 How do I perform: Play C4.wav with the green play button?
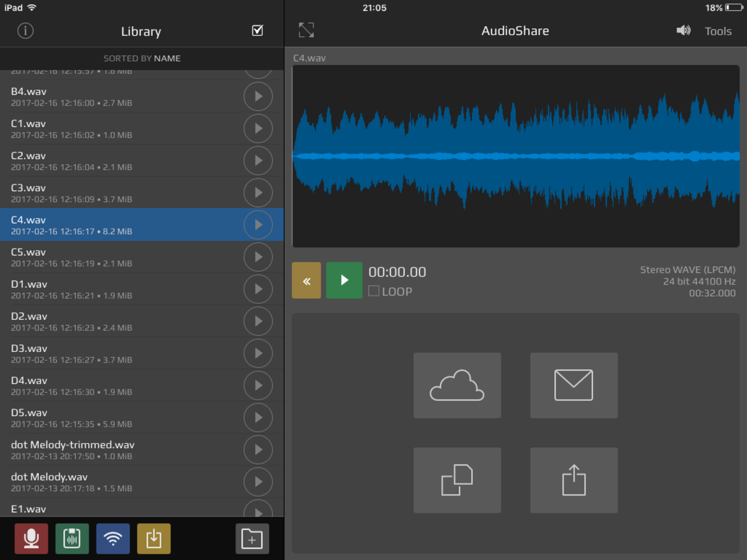[344, 280]
